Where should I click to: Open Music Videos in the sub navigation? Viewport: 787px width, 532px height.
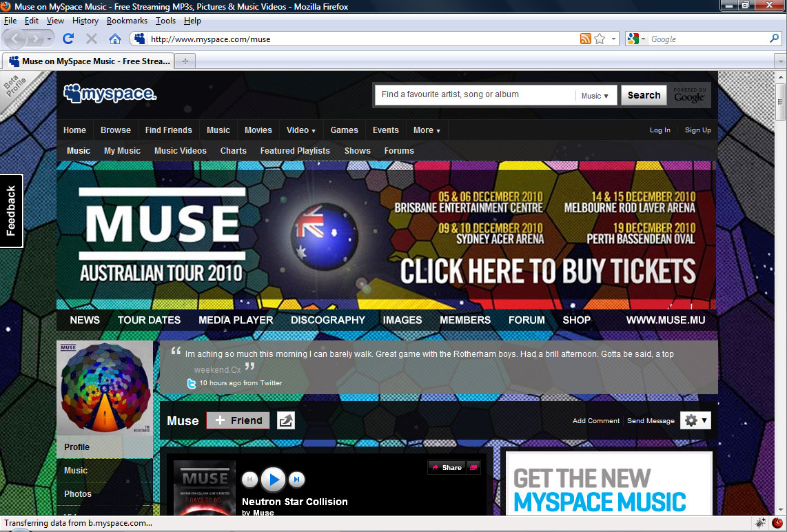(180, 150)
